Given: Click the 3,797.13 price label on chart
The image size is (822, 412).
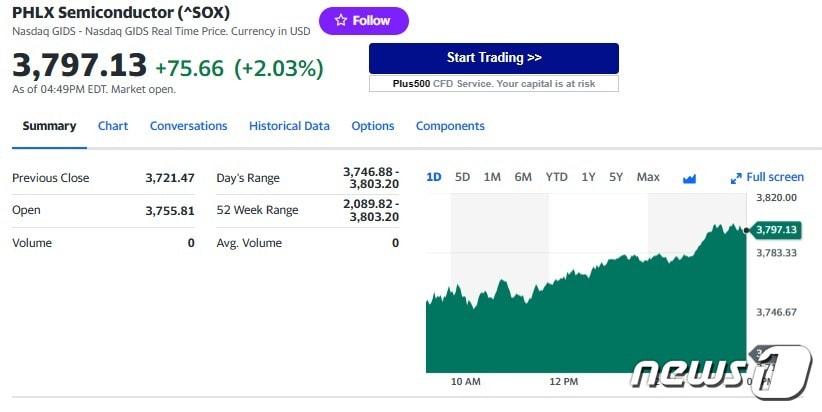Looking at the screenshot, I should pyautogui.click(x=776, y=230).
